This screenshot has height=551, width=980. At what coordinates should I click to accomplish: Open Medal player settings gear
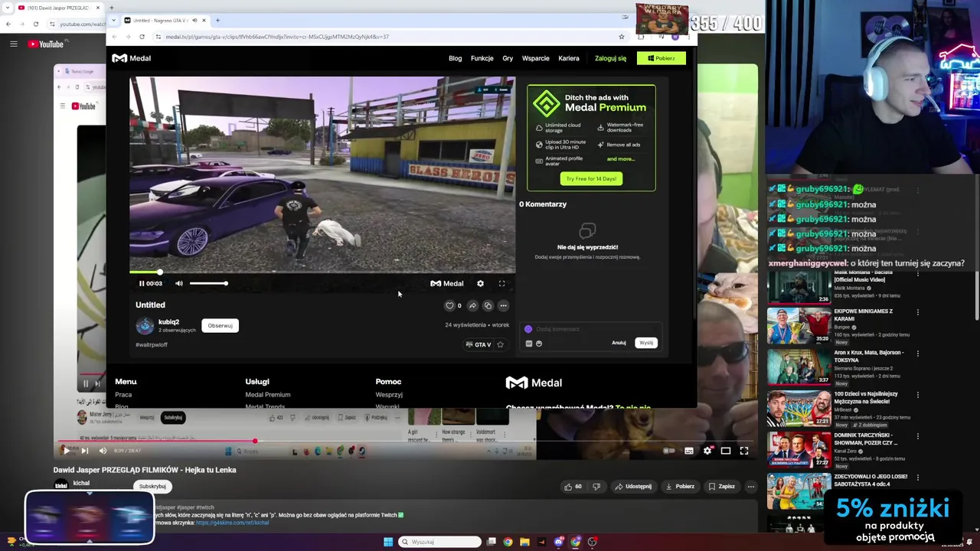tap(480, 283)
